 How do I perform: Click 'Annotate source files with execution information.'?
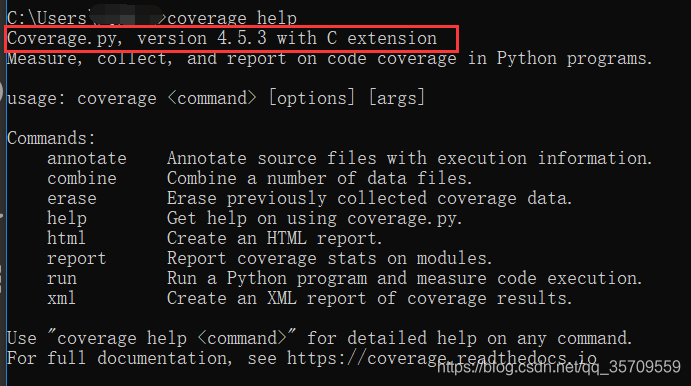point(409,158)
